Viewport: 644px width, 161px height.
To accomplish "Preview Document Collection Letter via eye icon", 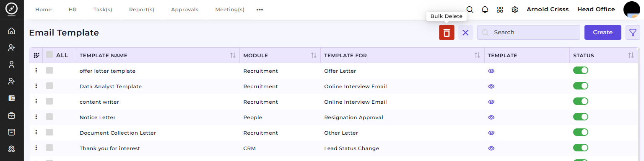I will (491, 133).
